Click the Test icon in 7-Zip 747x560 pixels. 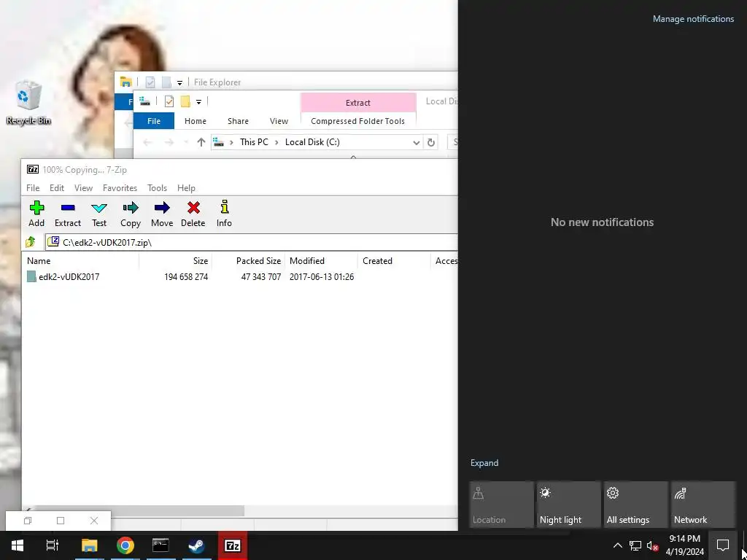tap(99, 214)
